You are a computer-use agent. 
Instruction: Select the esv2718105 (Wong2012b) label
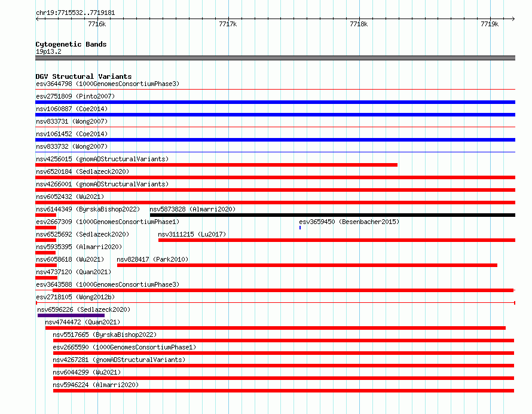pyautogui.click(x=75, y=297)
